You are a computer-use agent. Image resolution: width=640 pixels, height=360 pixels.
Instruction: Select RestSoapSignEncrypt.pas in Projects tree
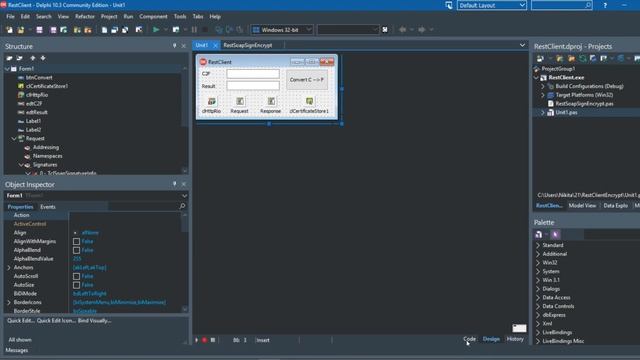pos(584,104)
